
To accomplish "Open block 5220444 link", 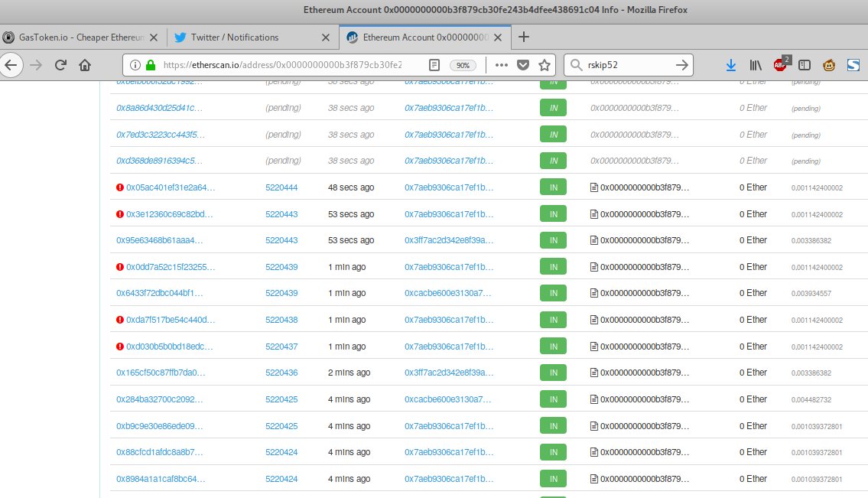I will 281,187.
